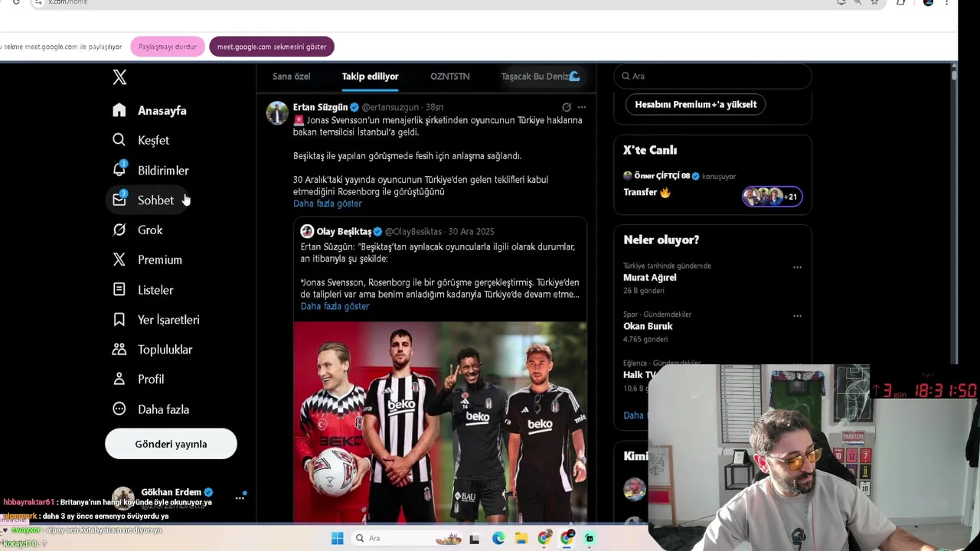Open Listeler icon in sidebar

[x=119, y=289]
